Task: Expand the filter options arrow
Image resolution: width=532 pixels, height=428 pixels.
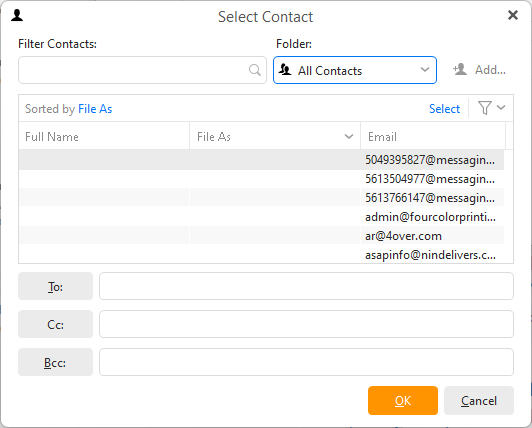Action: tap(501, 108)
